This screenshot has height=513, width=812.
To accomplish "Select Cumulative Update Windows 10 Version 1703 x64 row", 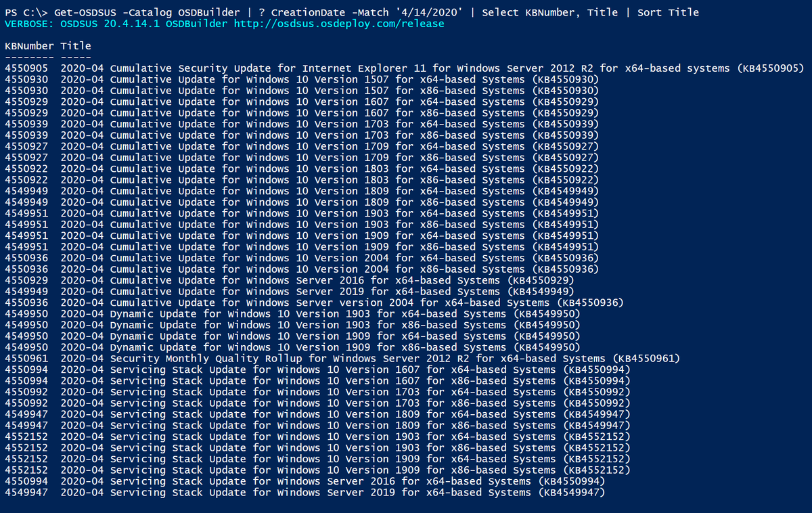I will 302,125.
